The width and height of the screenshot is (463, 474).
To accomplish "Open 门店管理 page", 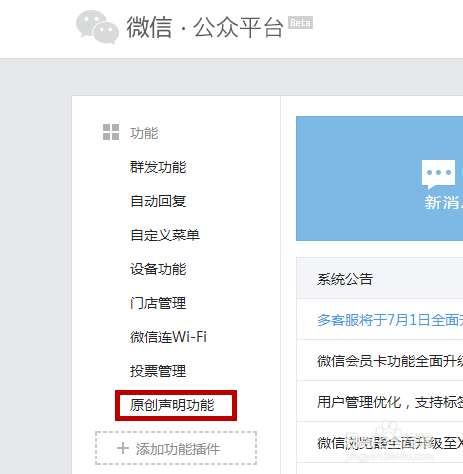I will click(x=158, y=303).
